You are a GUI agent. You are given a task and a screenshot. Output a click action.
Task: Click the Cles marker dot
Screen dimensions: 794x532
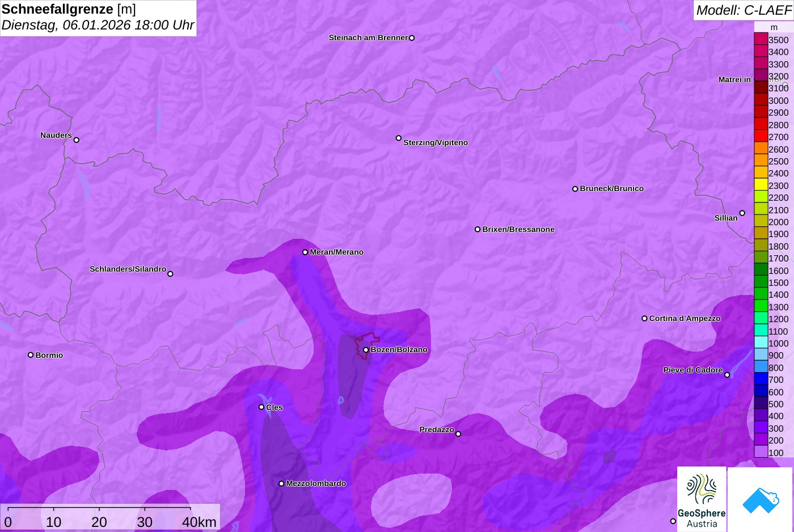(261, 407)
